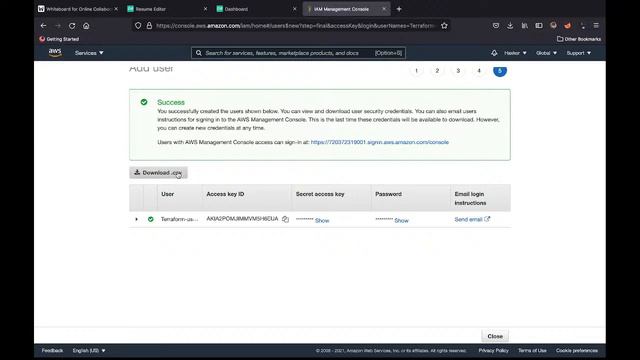
Task: Click the Close button at bottom
Action: coord(495,336)
